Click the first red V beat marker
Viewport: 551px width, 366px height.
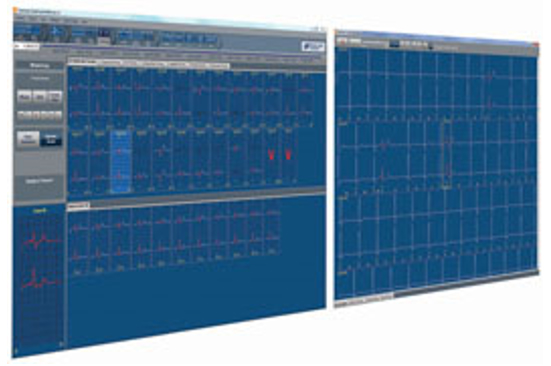pyautogui.click(x=271, y=155)
